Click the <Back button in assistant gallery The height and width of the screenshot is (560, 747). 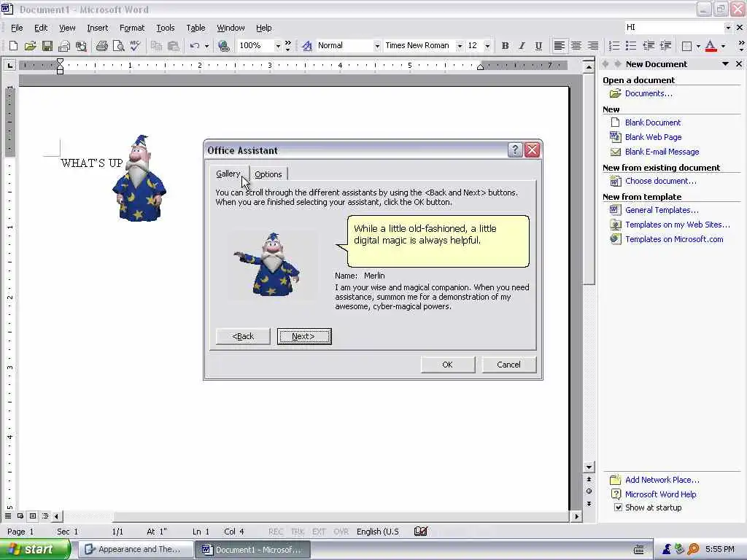coord(243,336)
